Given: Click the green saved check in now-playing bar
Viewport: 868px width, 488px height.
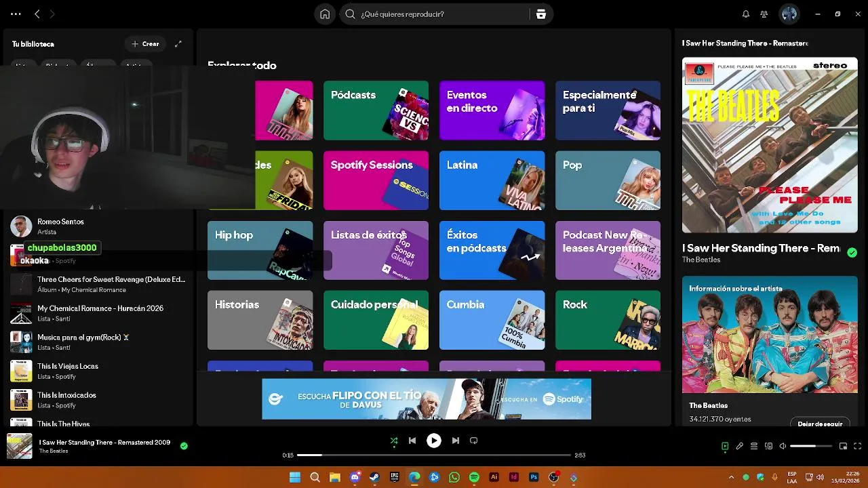Looking at the screenshot, I should pyautogui.click(x=184, y=445).
